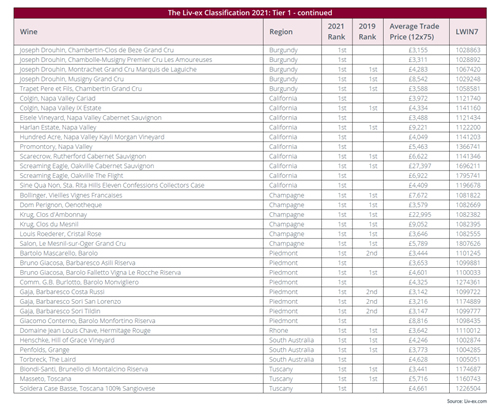The height and width of the screenshot is (417, 500).
Task: Select 'Domaine Jean Louis Chave, Hermitage Rouge'
Action: coord(85,331)
